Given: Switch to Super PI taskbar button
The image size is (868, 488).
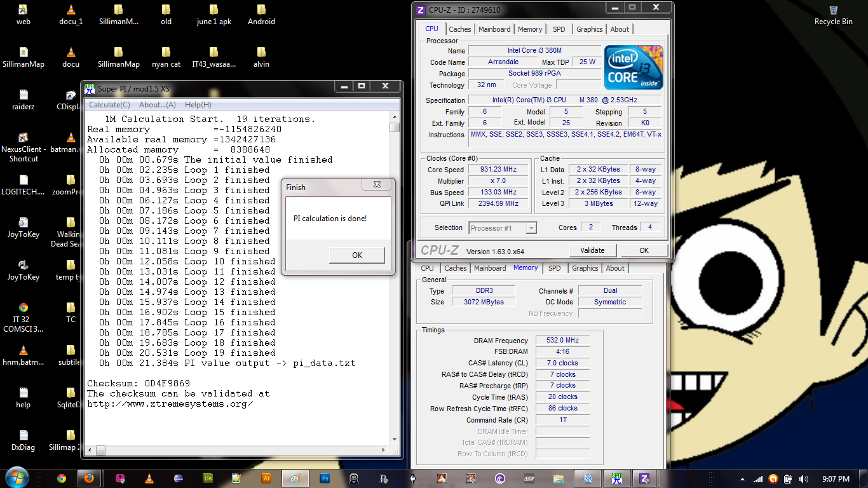Looking at the screenshot, I should point(617,478).
